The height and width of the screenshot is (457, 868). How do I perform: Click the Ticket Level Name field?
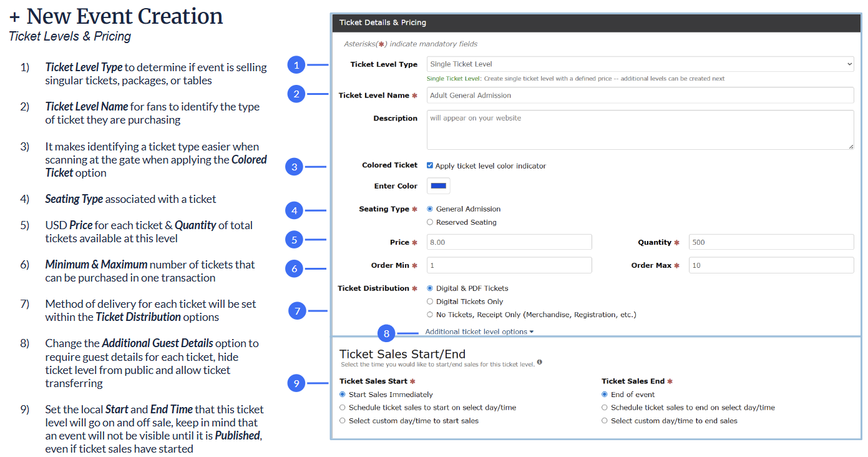point(640,96)
